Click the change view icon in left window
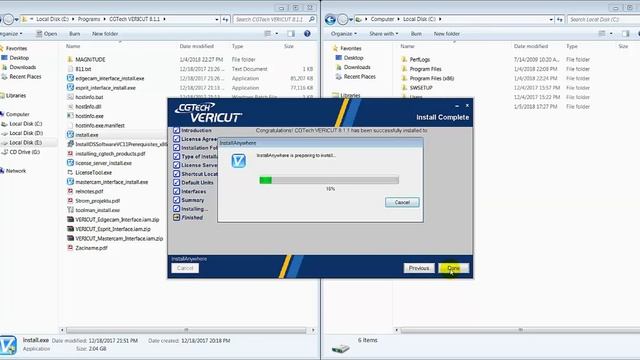640x360 pixels. tap(268, 33)
